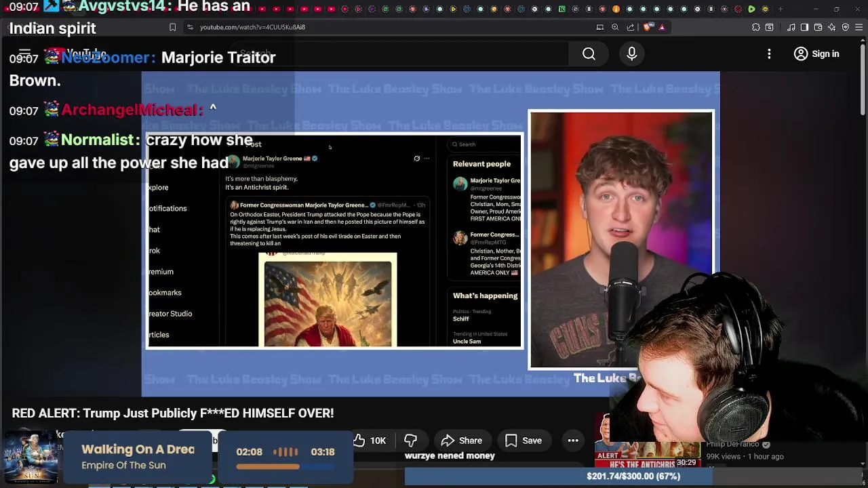Open the screen cast icon in address bar

(x=600, y=27)
